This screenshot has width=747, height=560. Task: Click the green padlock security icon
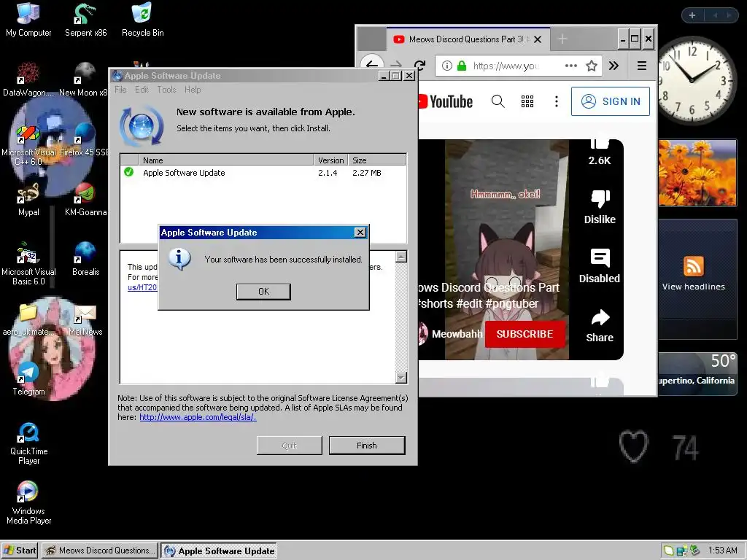pyautogui.click(x=461, y=66)
